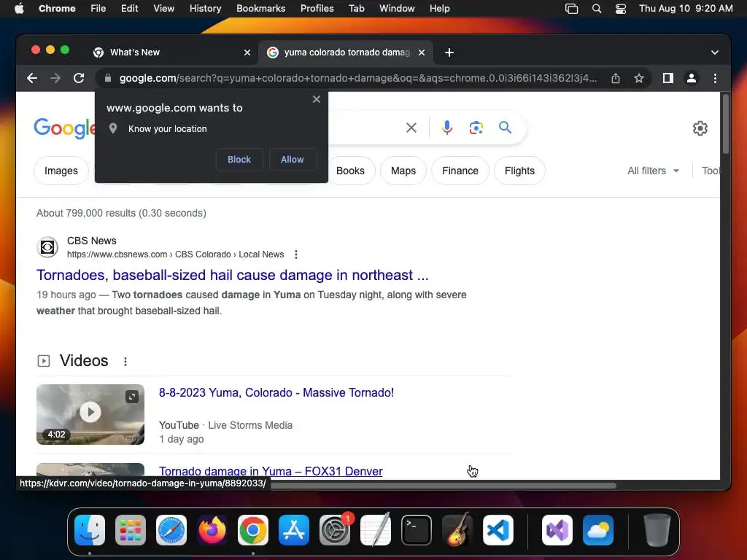Filter results by Finance
This screenshot has width=747, height=560.
point(460,171)
